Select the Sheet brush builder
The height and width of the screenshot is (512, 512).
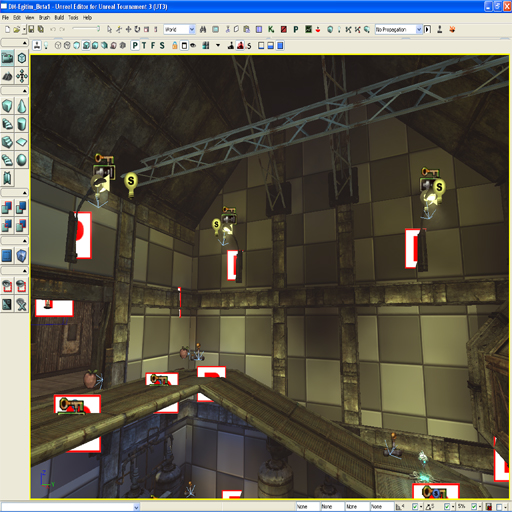pos(22,142)
